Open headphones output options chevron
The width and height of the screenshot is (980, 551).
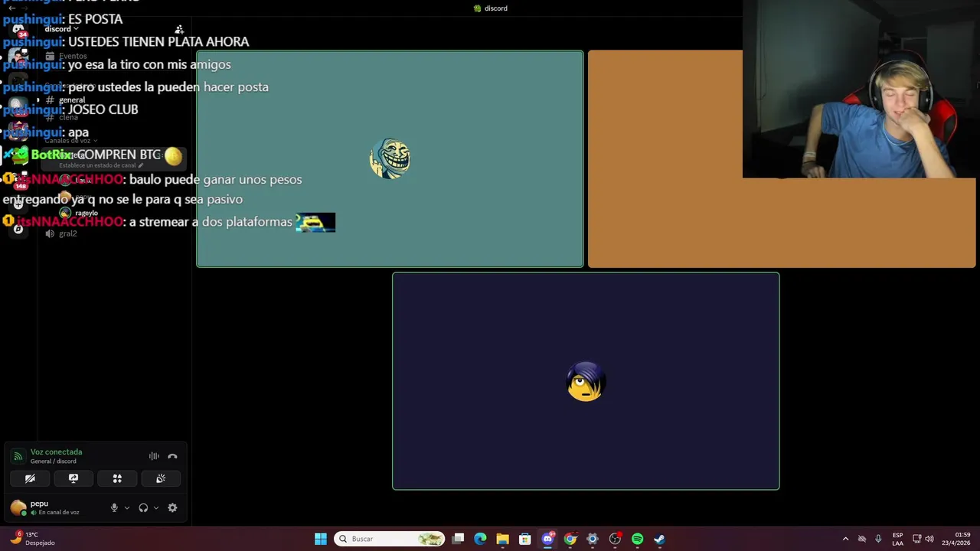coord(156,507)
